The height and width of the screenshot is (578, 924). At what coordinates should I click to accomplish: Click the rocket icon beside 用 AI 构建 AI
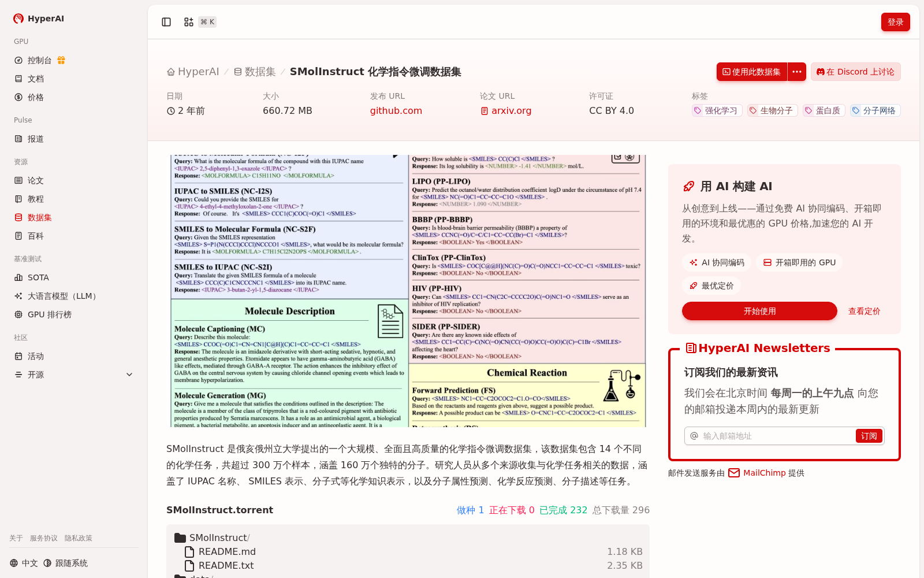[688, 186]
